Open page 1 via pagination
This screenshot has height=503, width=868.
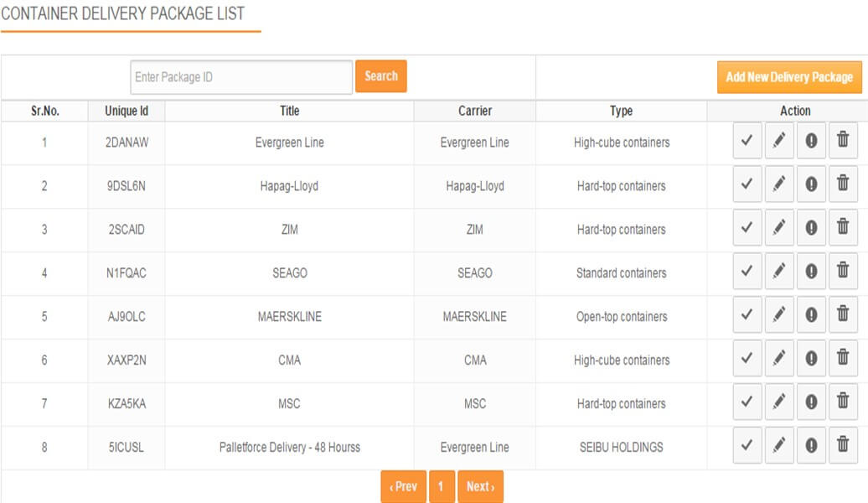click(442, 486)
